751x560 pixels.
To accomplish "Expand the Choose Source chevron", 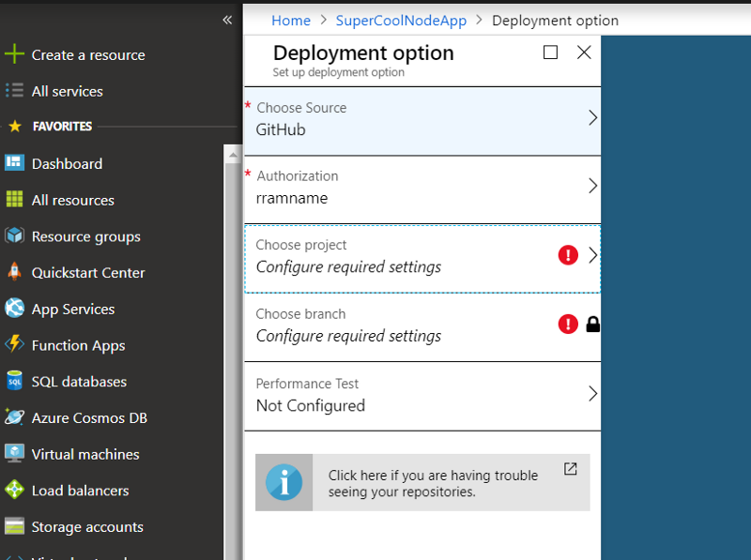I will (x=592, y=118).
